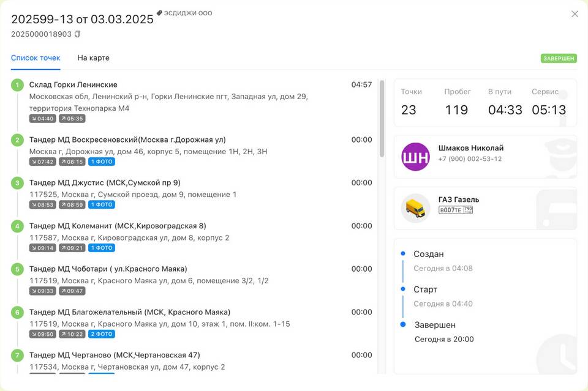588x391 pixels.
Task: Switch to the На карте tab
Action: pyautogui.click(x=93, y=58)
